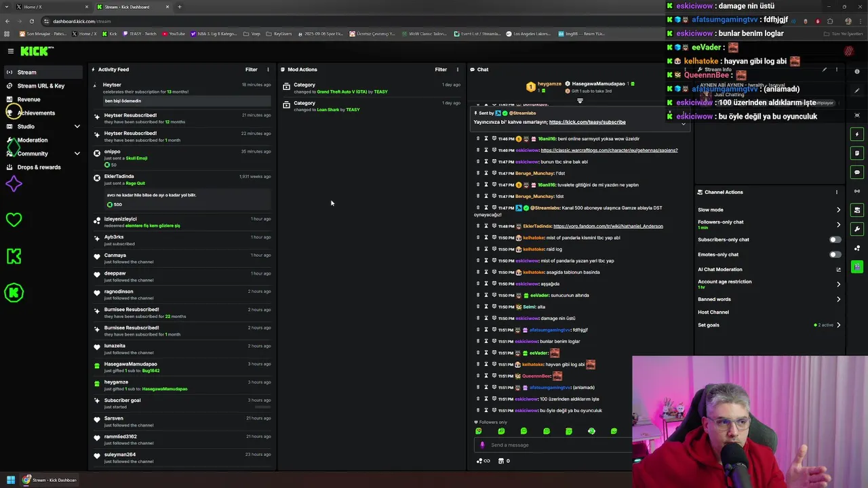
Task: Open Mod Actions Filter
Action: [x=441, y=69]
